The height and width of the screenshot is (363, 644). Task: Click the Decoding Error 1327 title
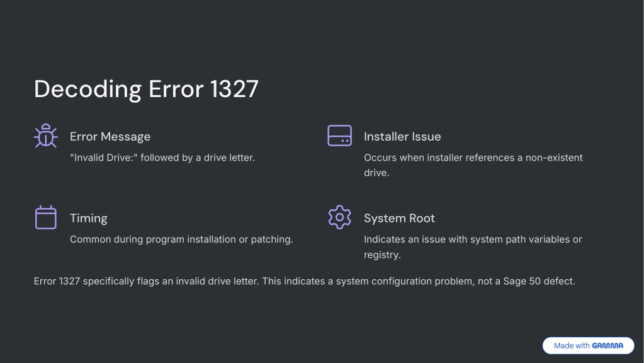pos(146,89)
